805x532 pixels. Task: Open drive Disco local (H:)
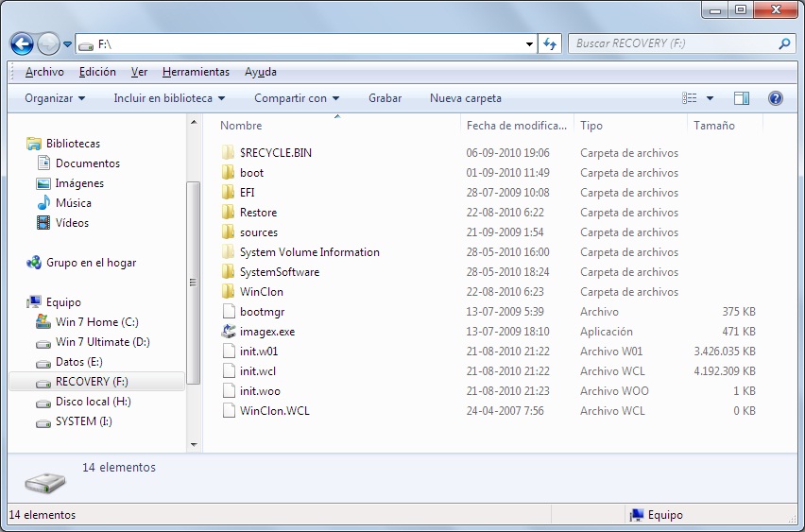pyautogui.click(x=84, y=402)
